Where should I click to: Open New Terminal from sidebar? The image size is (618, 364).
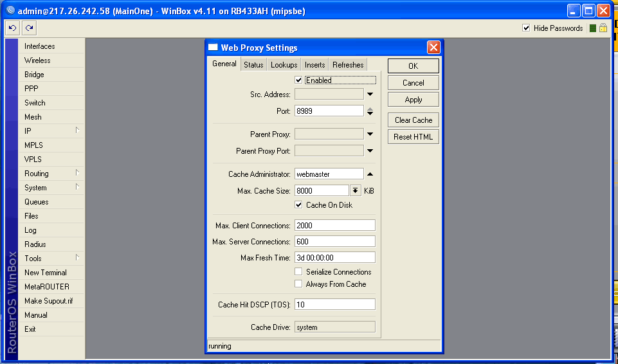pos(51,273)
